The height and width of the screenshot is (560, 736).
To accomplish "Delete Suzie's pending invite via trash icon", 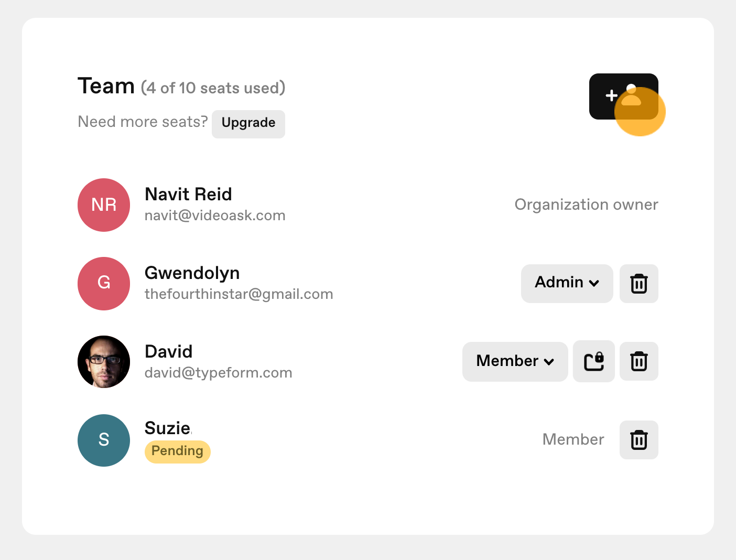I will [638, 440].
